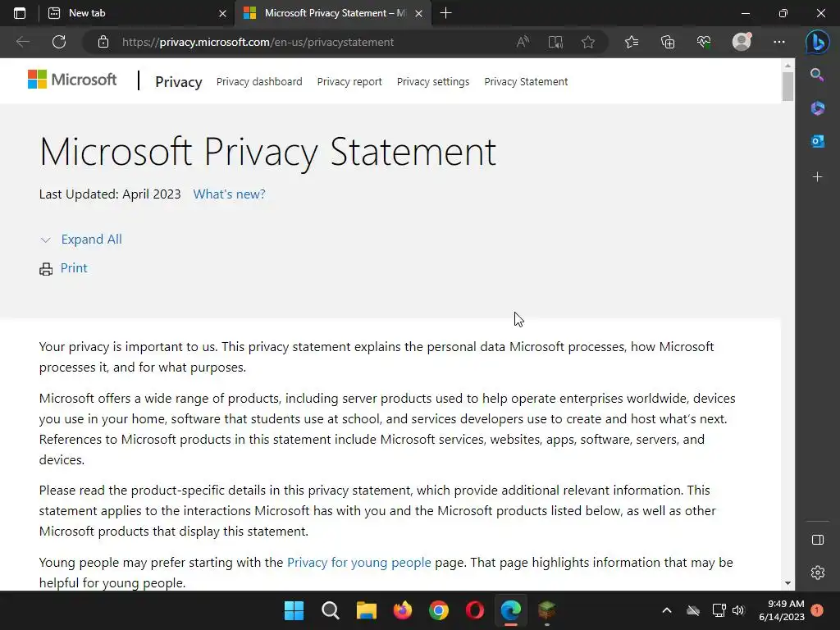The width and height of the screenshot is (840, 630).
Task: Open the Favorites list toolbar icon
Action: click(632, 42)
